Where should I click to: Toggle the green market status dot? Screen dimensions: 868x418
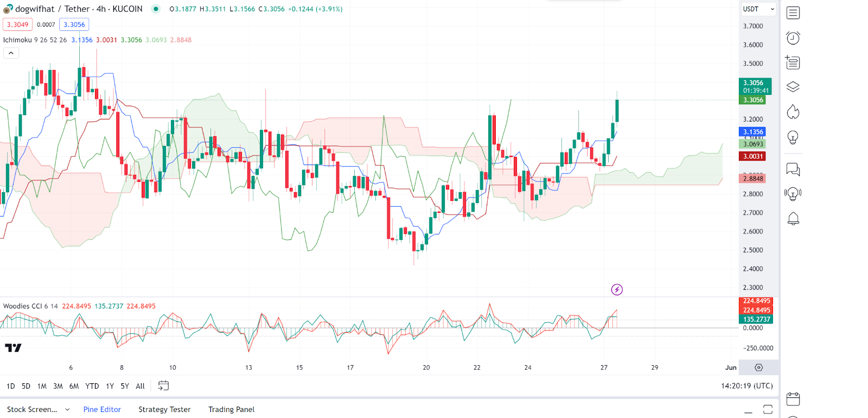(156, 9)
